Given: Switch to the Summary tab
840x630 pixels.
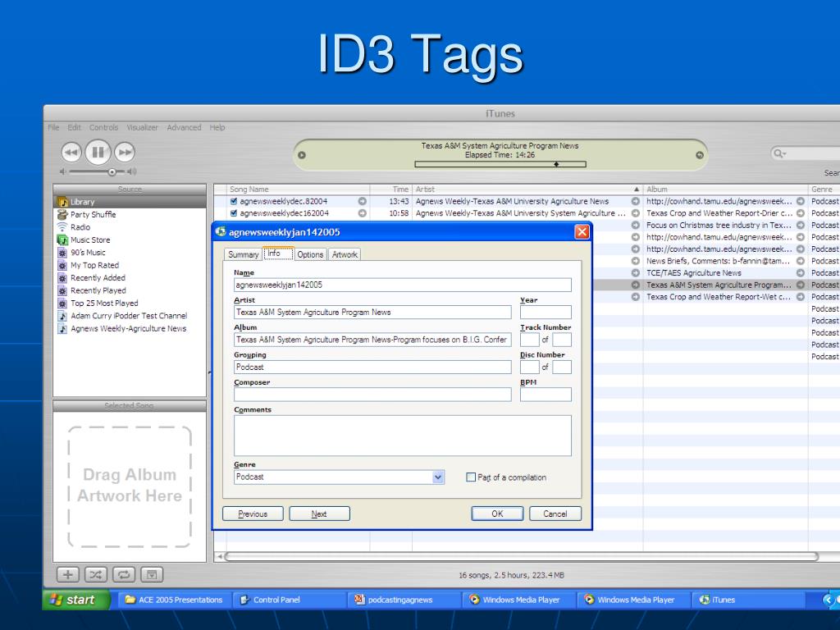Looking at the screenshot, I should (x=243, y=254).
